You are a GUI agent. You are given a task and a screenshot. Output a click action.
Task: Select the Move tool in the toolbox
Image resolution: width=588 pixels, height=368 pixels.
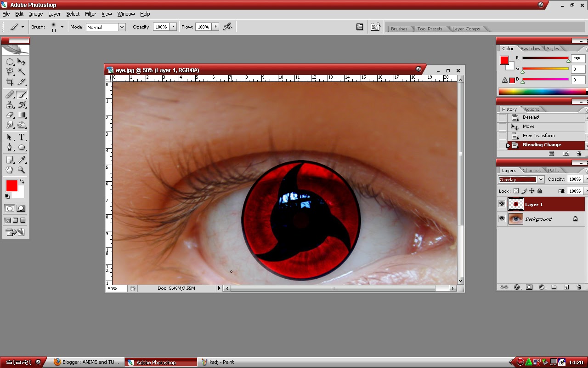(22, 62)
